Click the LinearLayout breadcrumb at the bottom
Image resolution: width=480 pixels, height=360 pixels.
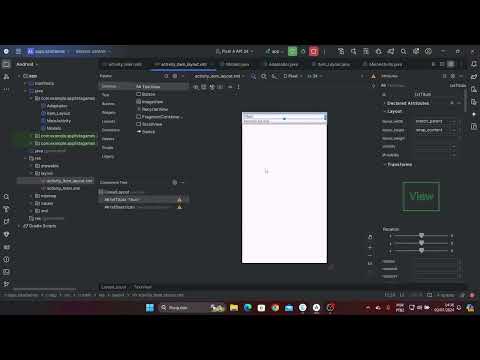click(x=113, y=287)
